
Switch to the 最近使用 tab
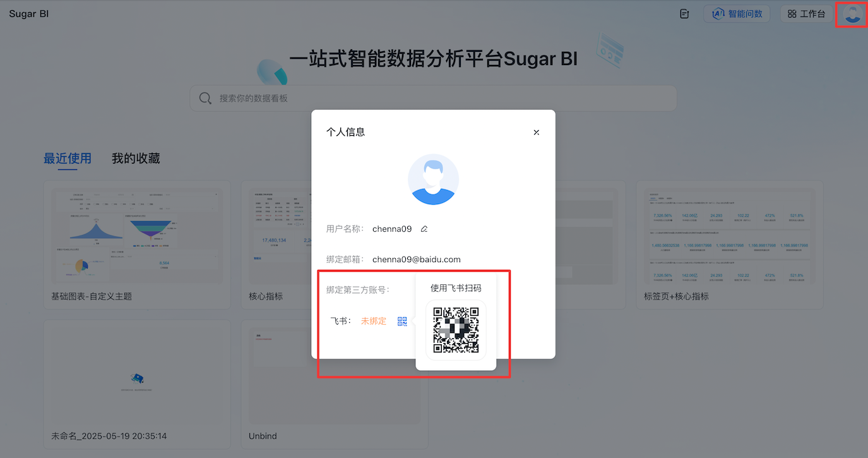tap(68, 159)
